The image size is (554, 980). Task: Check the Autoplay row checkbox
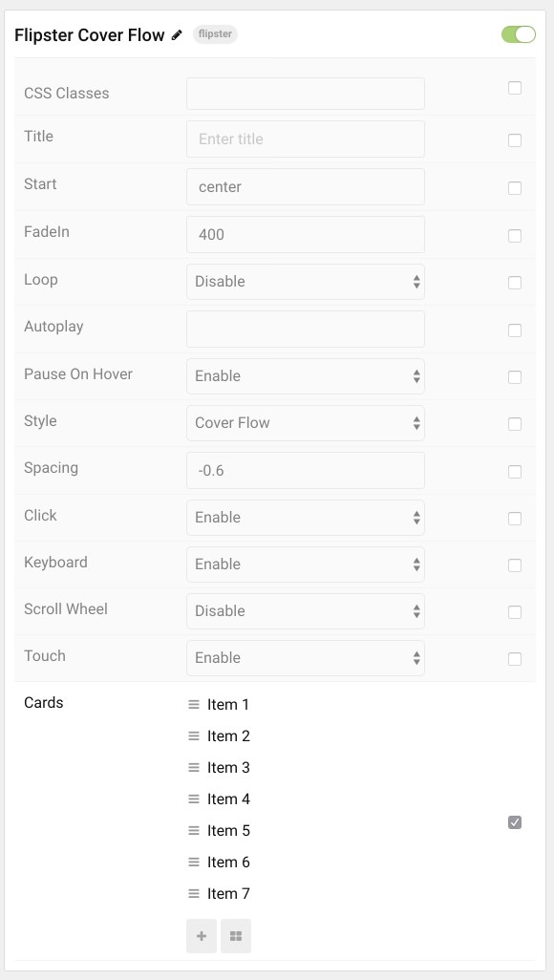[515, 330]
